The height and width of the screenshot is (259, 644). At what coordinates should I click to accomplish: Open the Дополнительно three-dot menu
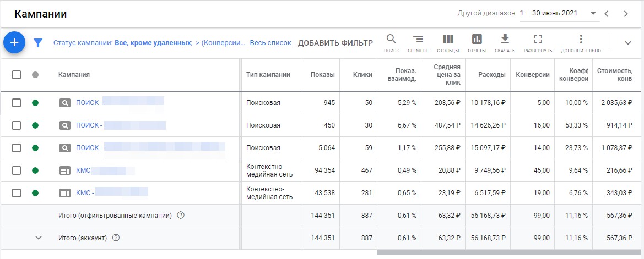[581, 40]
